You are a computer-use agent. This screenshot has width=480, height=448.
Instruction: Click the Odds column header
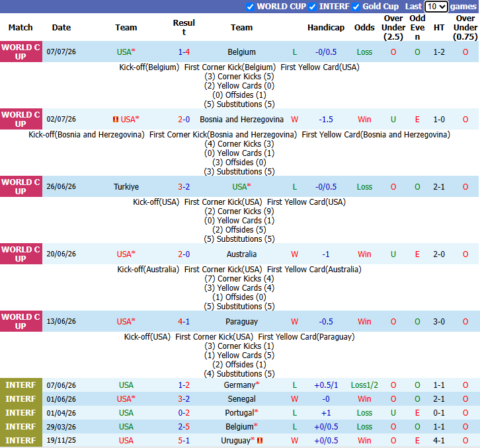point(364,28)
